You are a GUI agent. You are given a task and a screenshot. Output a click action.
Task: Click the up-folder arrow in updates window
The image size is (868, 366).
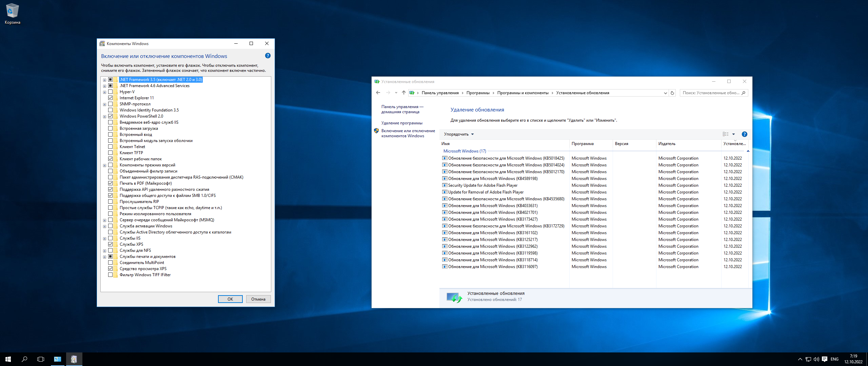[x=403, y=93]
